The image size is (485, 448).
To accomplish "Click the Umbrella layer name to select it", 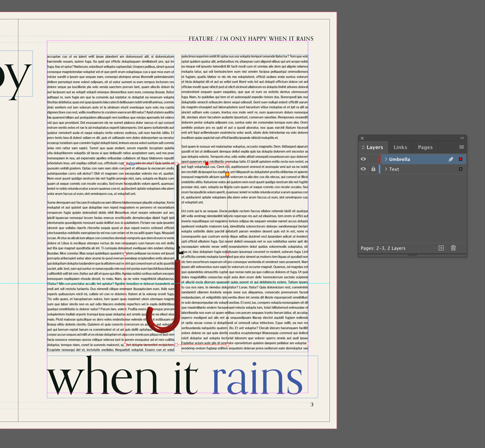I will [399, 159].
